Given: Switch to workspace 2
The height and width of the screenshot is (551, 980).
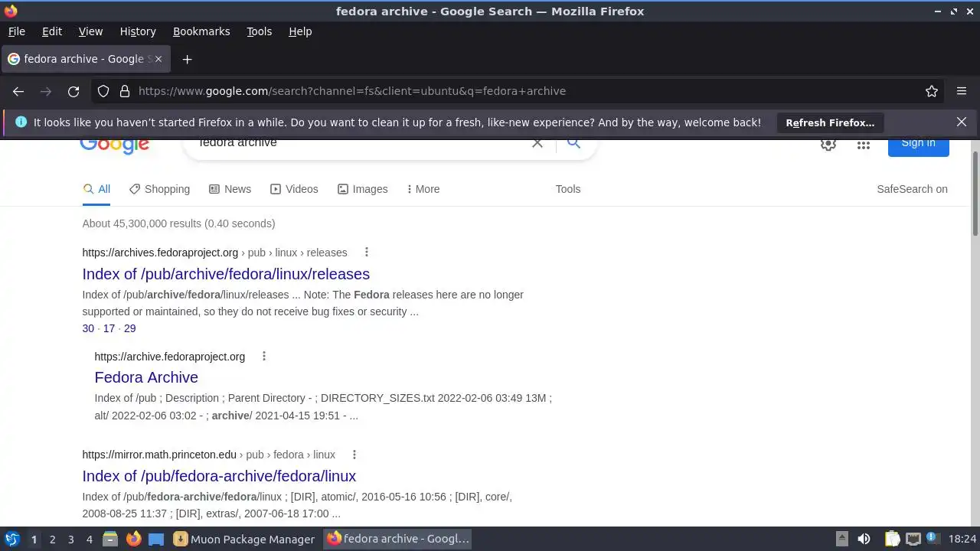Looking at the screenshot, I should point(52,539).
